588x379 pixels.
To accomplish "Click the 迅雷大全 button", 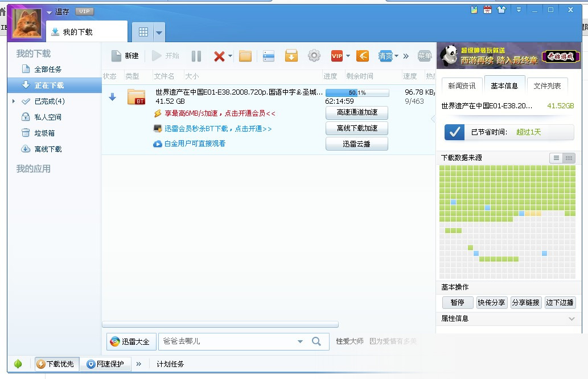I will 131,342.
